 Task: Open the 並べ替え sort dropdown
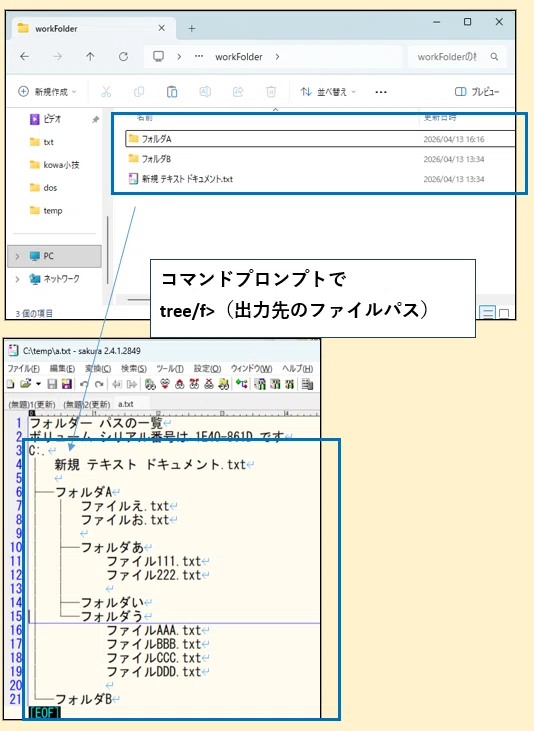pyautogui.click(x=328, y=92)
